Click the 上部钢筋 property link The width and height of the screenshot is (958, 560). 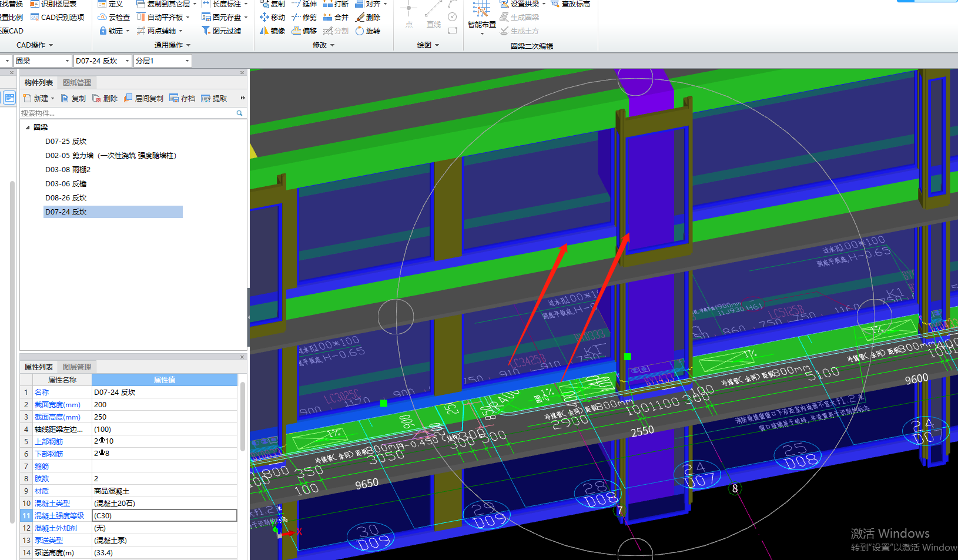[49, 441]
